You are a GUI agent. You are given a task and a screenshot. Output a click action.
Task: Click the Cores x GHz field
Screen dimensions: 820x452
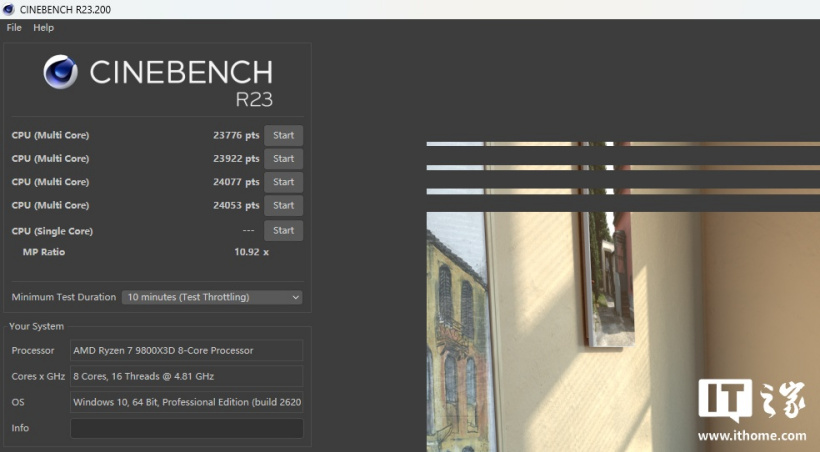click(x=187, y=376)
